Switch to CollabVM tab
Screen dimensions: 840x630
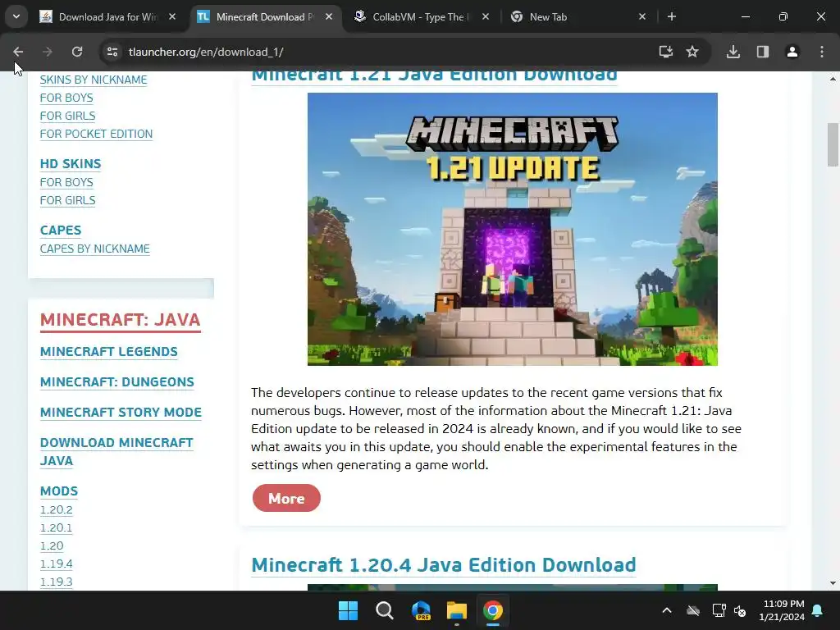421,17
